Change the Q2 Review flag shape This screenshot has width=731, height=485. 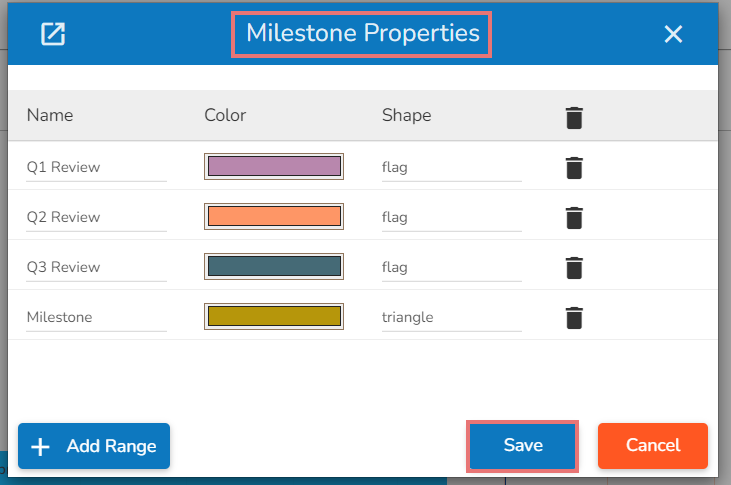(451, 217)
